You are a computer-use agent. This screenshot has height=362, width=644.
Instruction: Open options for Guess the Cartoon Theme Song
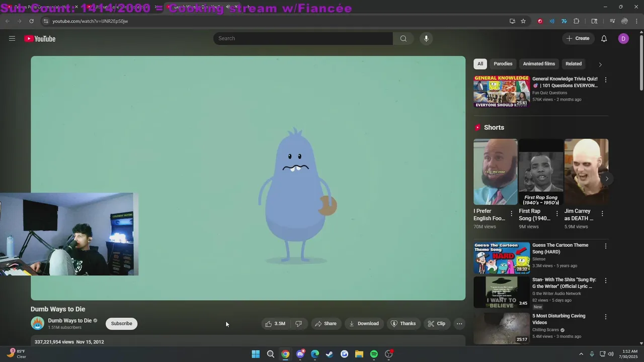[606, 246]
